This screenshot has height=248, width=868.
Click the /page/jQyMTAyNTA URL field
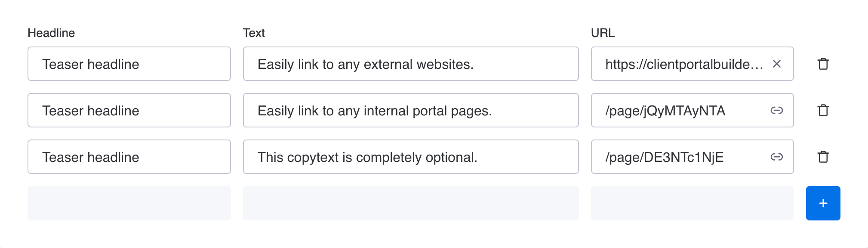(683, 110)
